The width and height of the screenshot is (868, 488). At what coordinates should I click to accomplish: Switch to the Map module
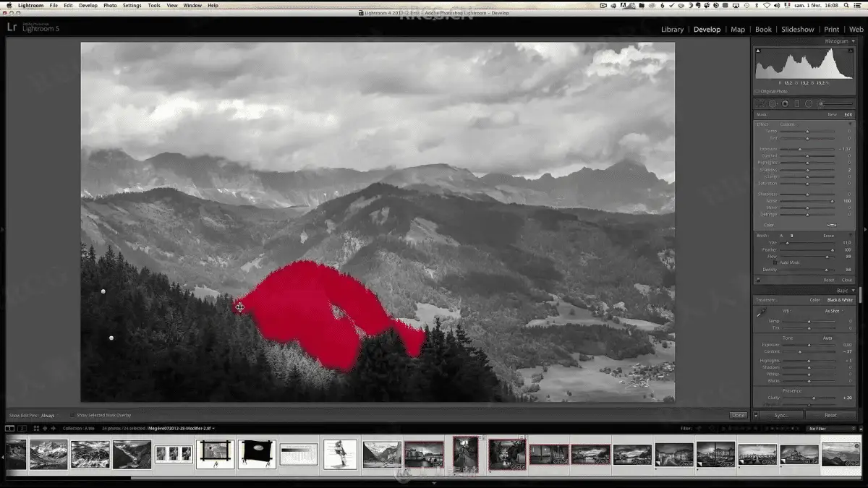[738, 30]
